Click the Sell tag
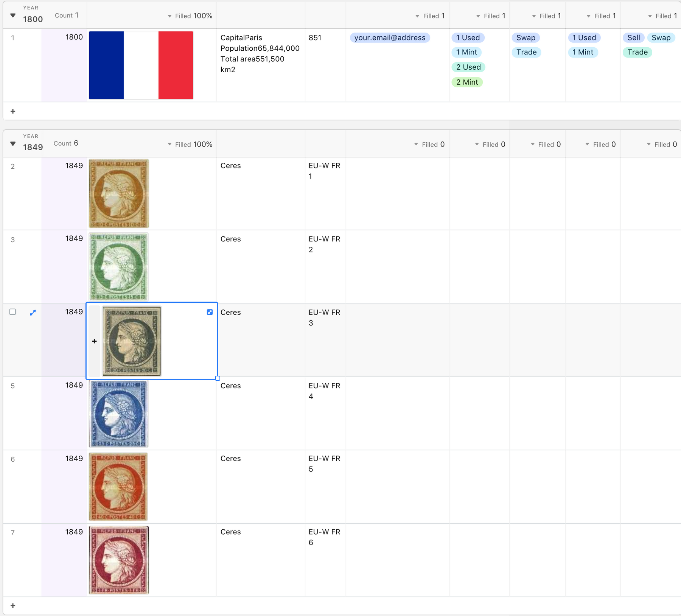The width and height of the screenshot is (681, 616). (633, 38)
